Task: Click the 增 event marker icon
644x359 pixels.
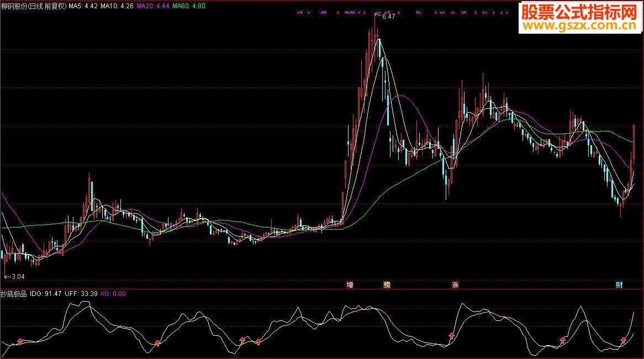Action: click(350, 284)
